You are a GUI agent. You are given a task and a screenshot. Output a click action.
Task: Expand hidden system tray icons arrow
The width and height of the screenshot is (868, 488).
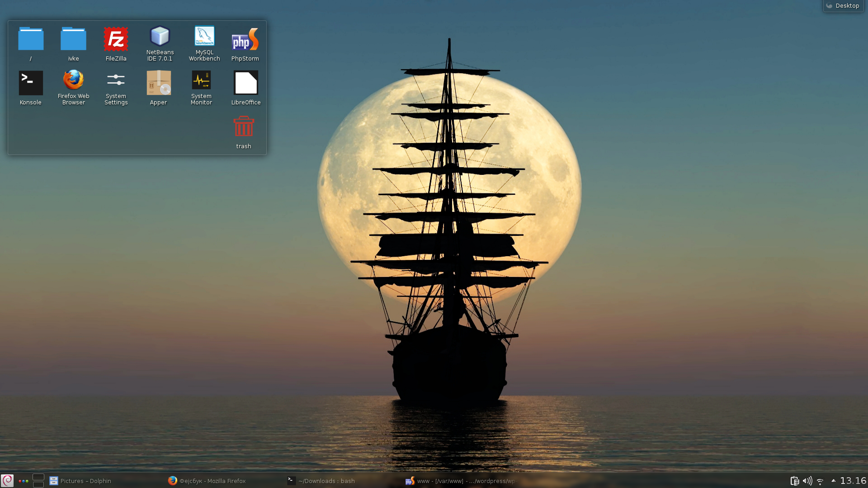click(833, 481)
